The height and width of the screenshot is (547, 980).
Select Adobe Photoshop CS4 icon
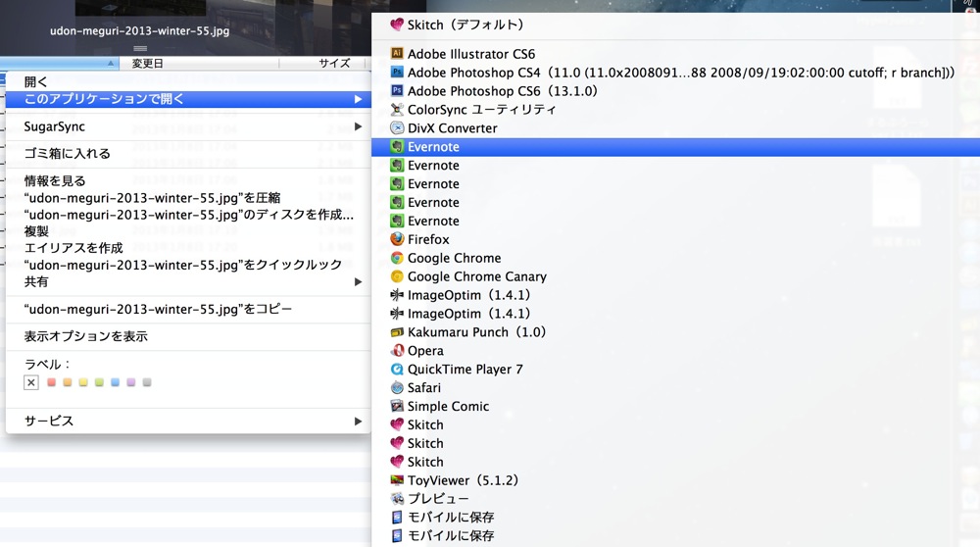tap(397, 73)
